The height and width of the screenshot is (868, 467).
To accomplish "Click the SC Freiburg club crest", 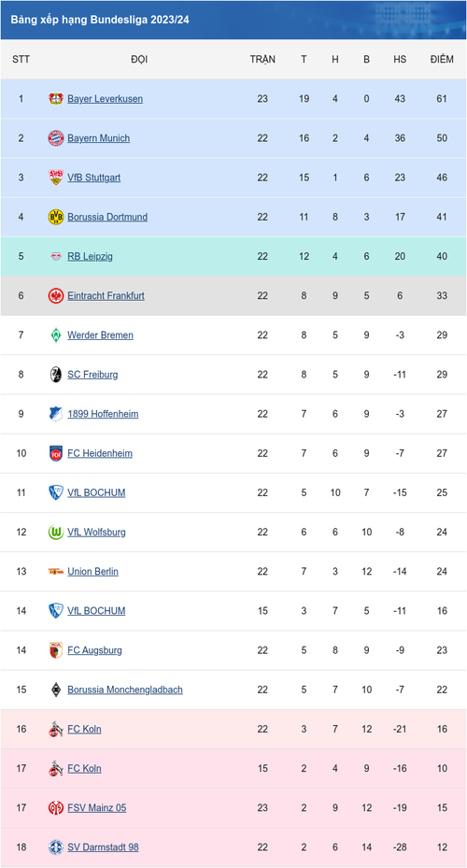I will click(x=56, y=375).
